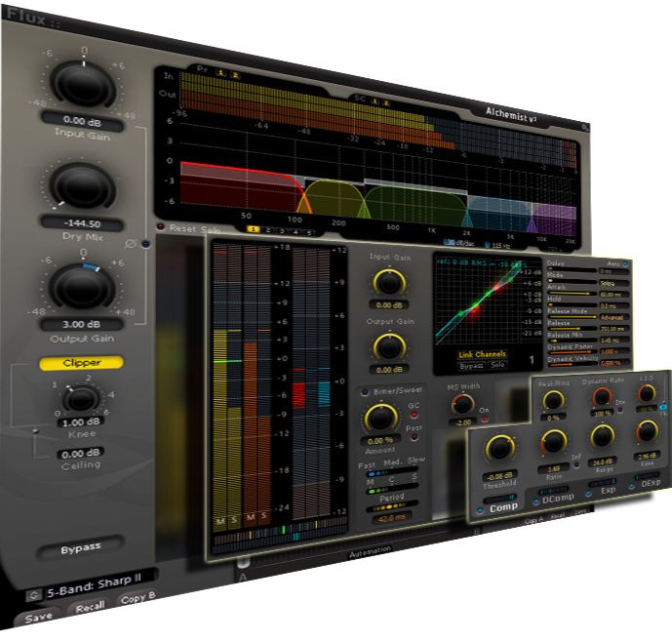Click the Bitter/Sweet Amount knob

click(x=380, y=419)
